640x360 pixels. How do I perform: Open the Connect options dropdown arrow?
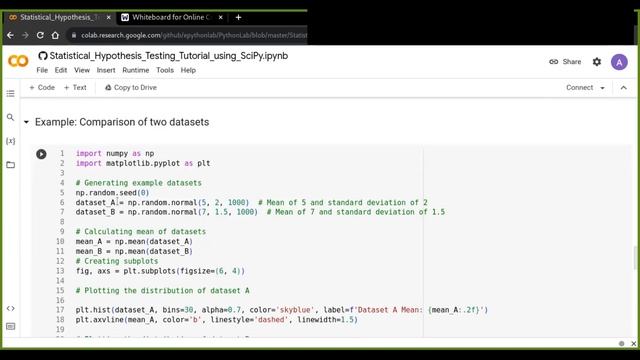click(x=602, y=88)
